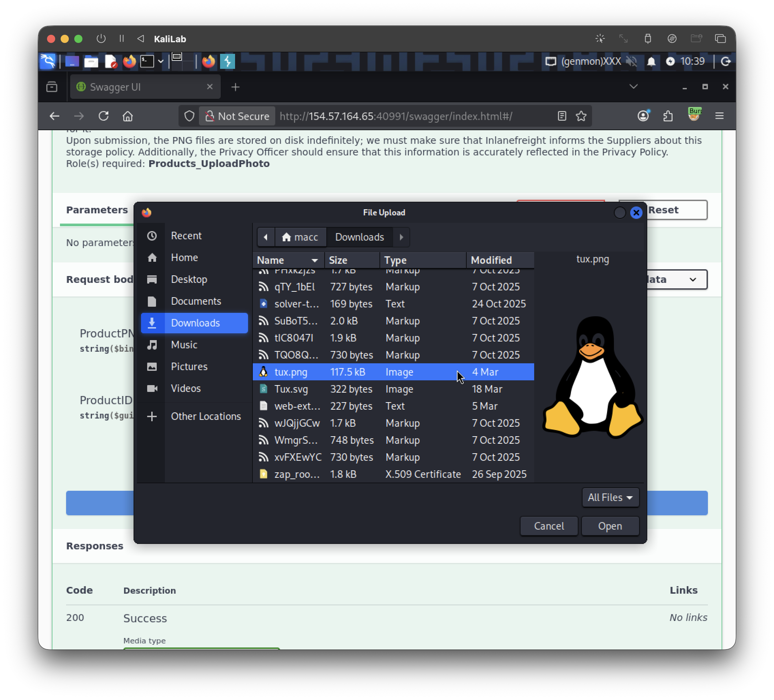Launch the file manager from the Kali panel
The height and width of the screenshot is (700, 774).
click(x=91, y=61)
